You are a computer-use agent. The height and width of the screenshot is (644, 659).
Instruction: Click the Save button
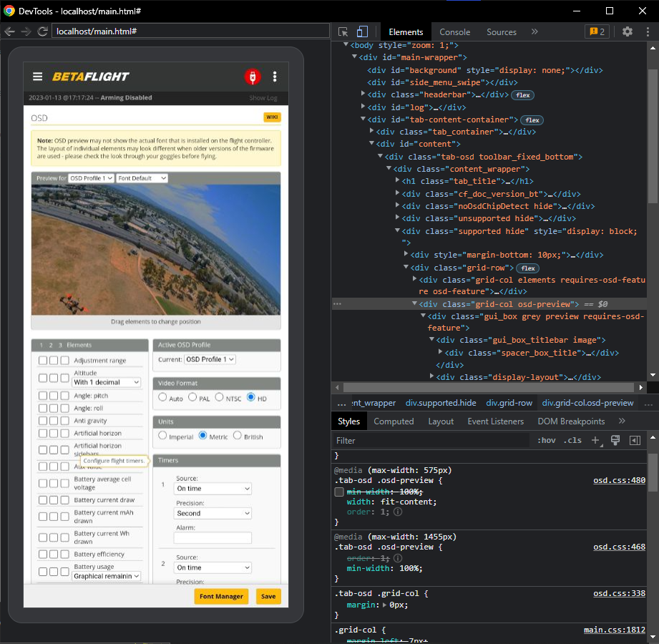[268, 596]
